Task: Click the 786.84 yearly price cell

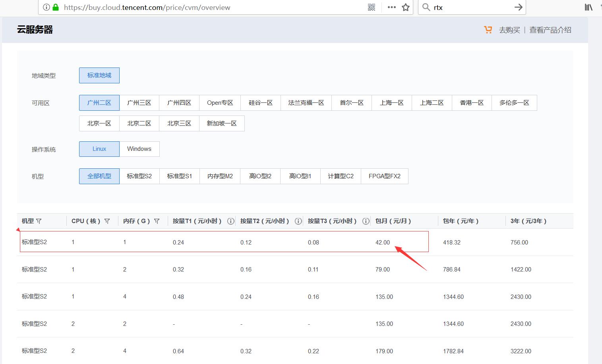Action: click(452, 270)
